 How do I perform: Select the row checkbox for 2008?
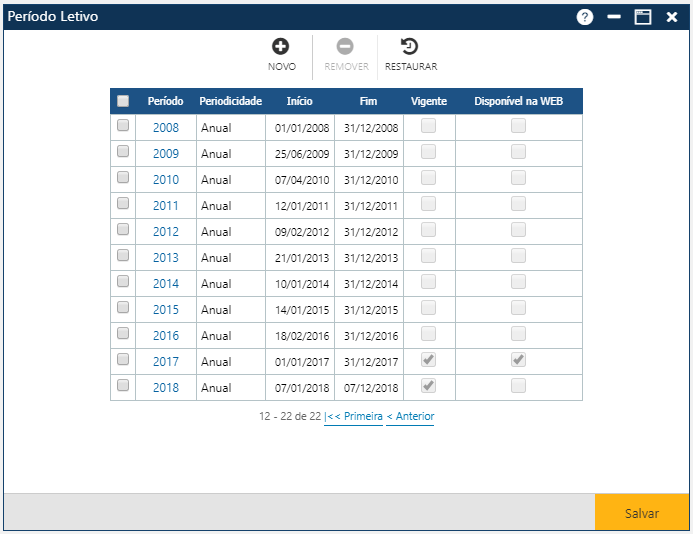123,126
